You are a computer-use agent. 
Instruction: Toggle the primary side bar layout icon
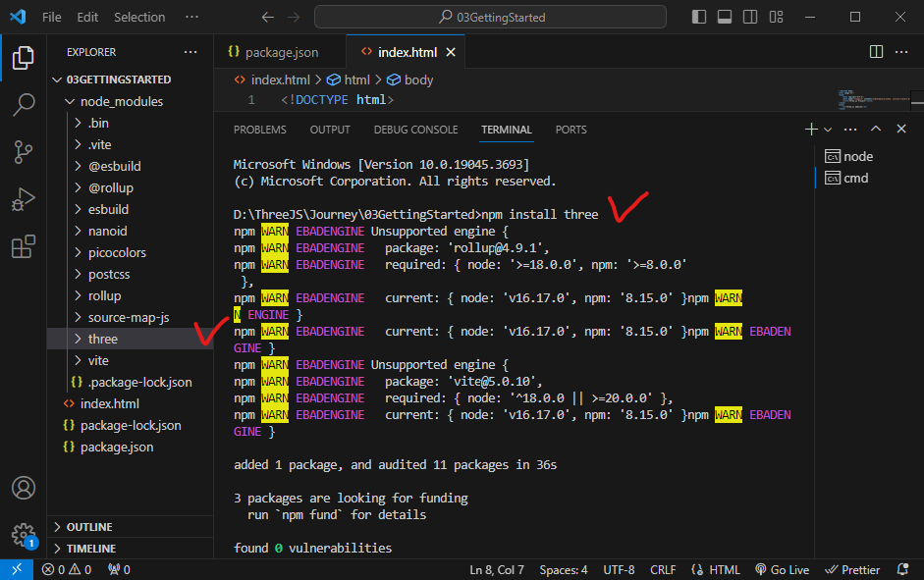point(699,17)
